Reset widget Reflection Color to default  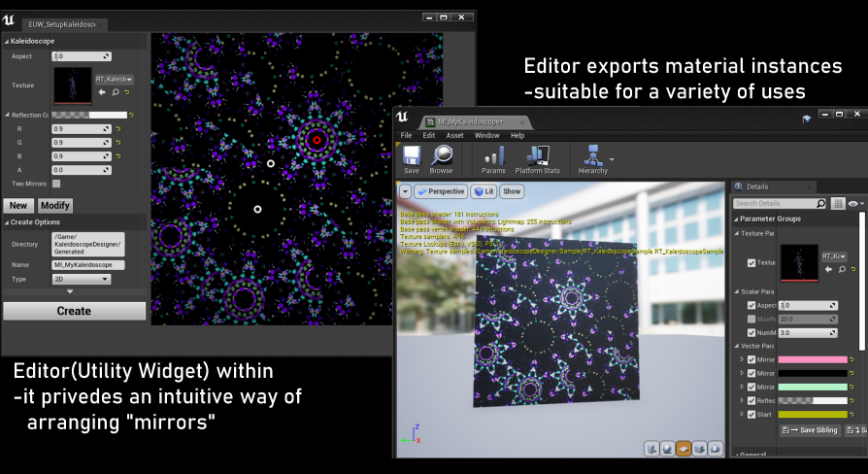point(131,116)
